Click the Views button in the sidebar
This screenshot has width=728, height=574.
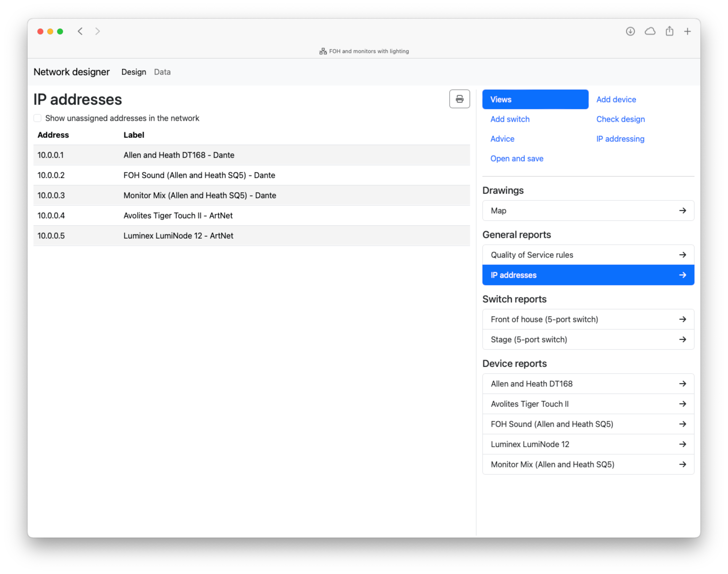pos(535,99)
